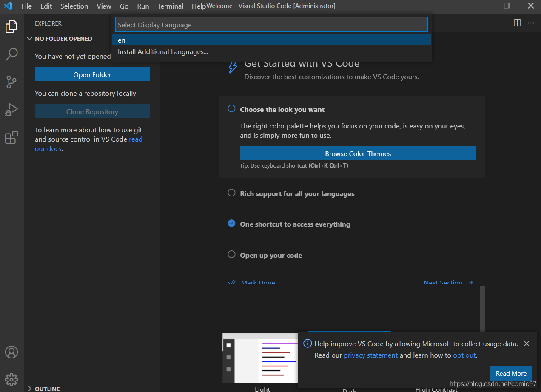Click the info icon in the notification
Viewport: 541px width, 392px height.
coord(307,344)
